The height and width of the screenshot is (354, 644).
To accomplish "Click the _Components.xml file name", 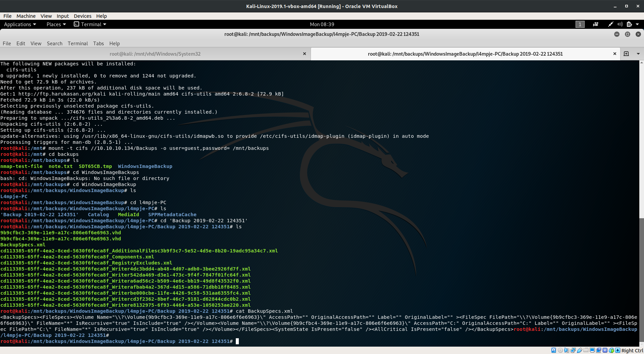I will point(77,257).
